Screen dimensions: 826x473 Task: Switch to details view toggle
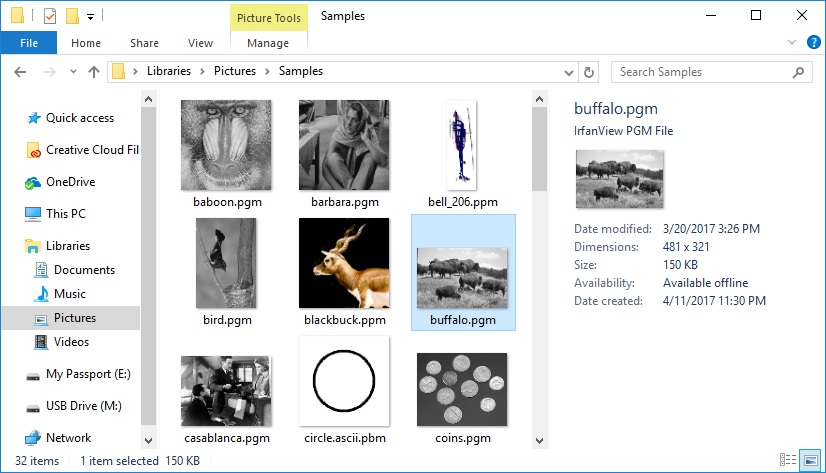788,460
